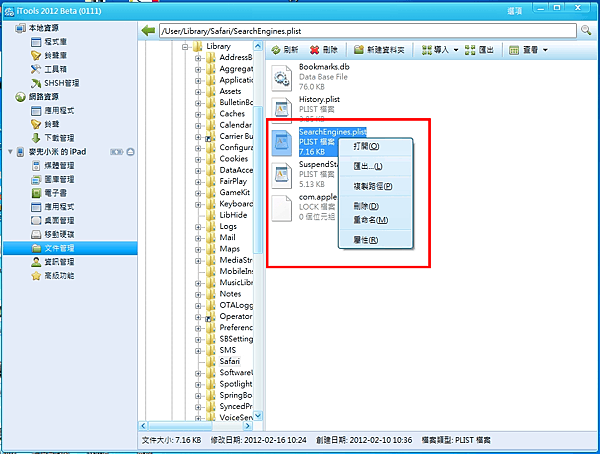600x454 pixels.
Task: Open the Bookmarks.db file icon
Action: point(282,78)
